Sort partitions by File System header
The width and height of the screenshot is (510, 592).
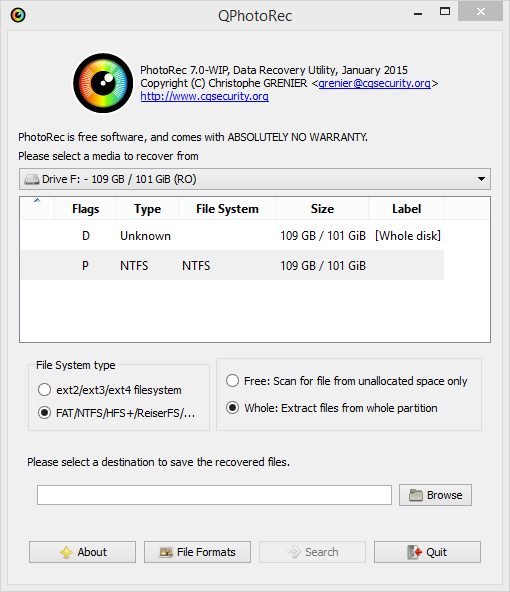(x=227, y=209)
